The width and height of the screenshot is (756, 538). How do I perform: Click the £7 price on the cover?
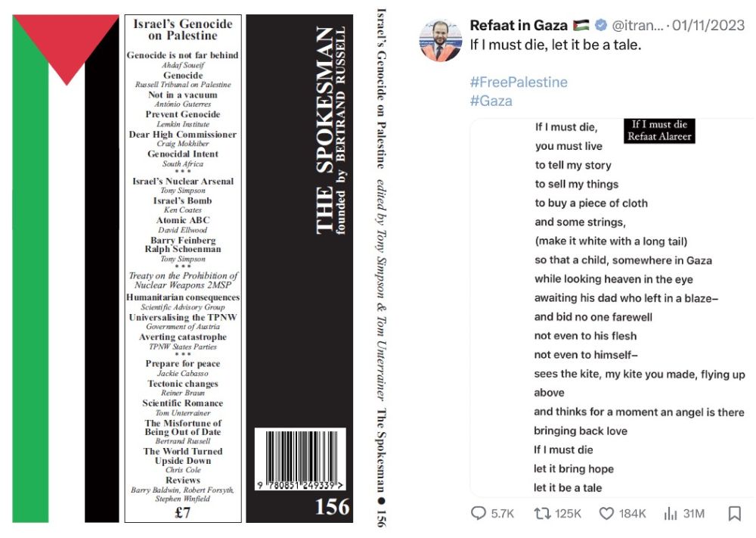(x=183, y=511)
